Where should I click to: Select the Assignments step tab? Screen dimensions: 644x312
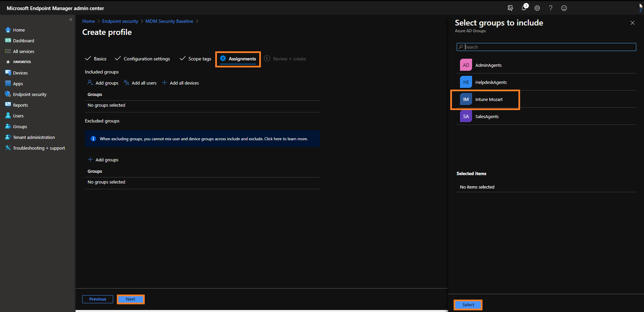pos(238,59)
